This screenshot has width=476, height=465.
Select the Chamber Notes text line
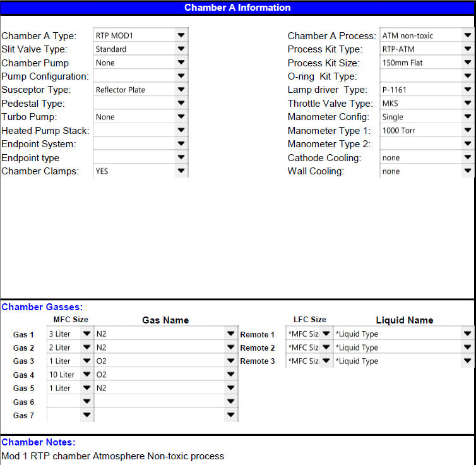pyautogui.click(x=112, y=456)
